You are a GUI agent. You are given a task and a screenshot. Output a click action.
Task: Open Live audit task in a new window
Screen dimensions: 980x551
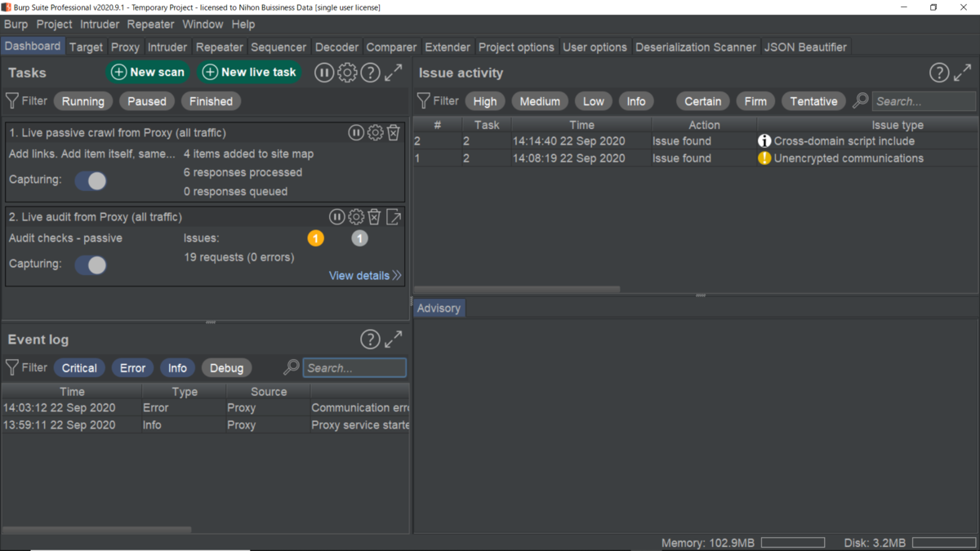(x=394, y=216)
